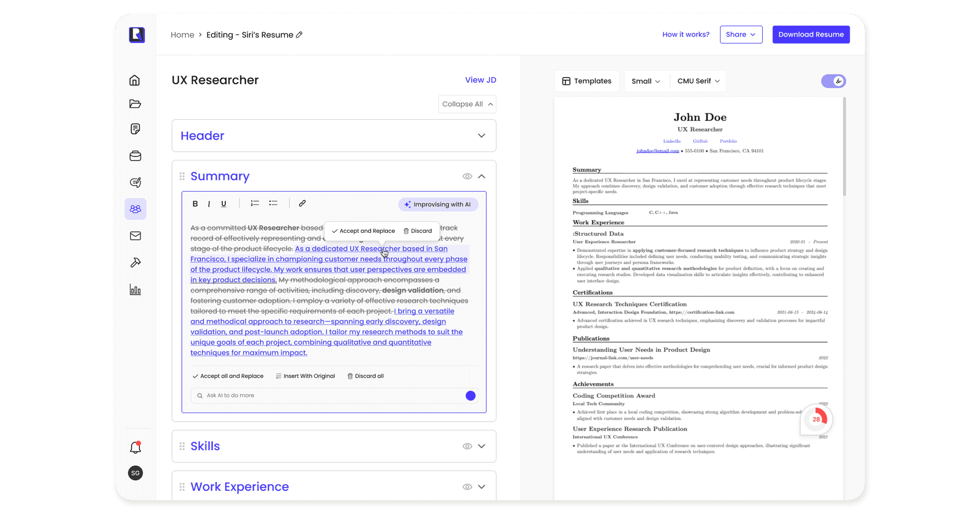The image size is (980, 514).
Task: Open the briefcase-style sidebar icon
Action: coord(135,156)
